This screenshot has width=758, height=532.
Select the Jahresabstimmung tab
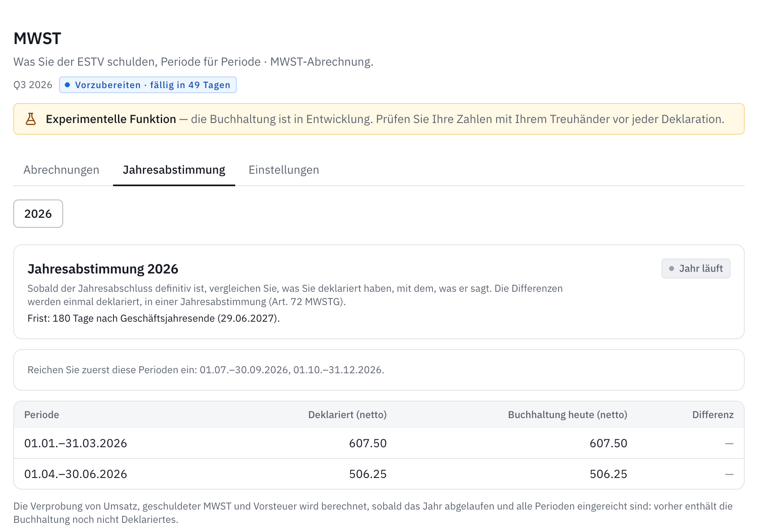click(174, 170)
